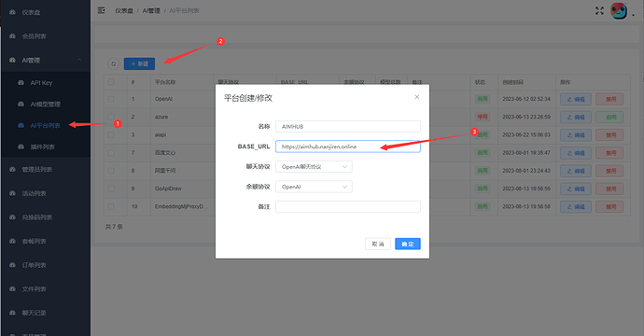
Task: Click the BASE_URL input field
Action: pos(348,147)
